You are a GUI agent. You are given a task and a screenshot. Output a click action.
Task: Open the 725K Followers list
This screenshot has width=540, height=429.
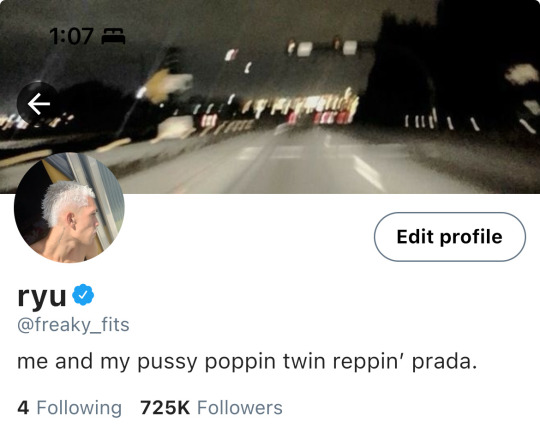click(x=211, y=408)
